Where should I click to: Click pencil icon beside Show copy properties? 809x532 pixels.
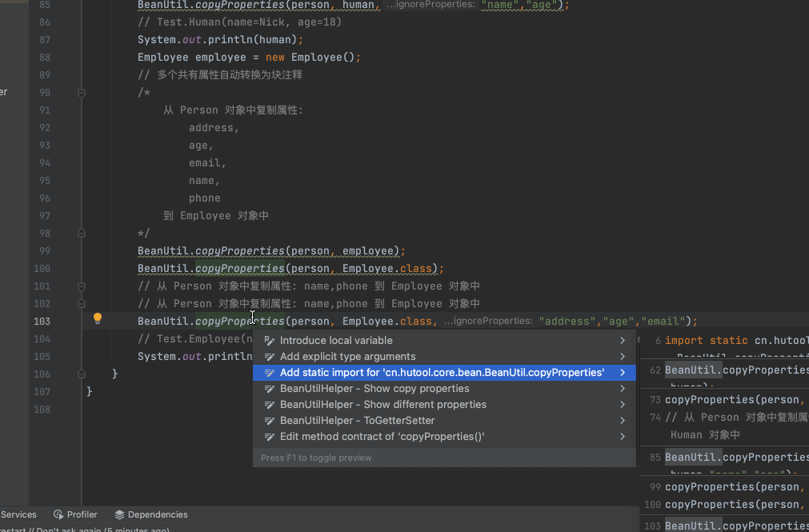pos(270,389)
